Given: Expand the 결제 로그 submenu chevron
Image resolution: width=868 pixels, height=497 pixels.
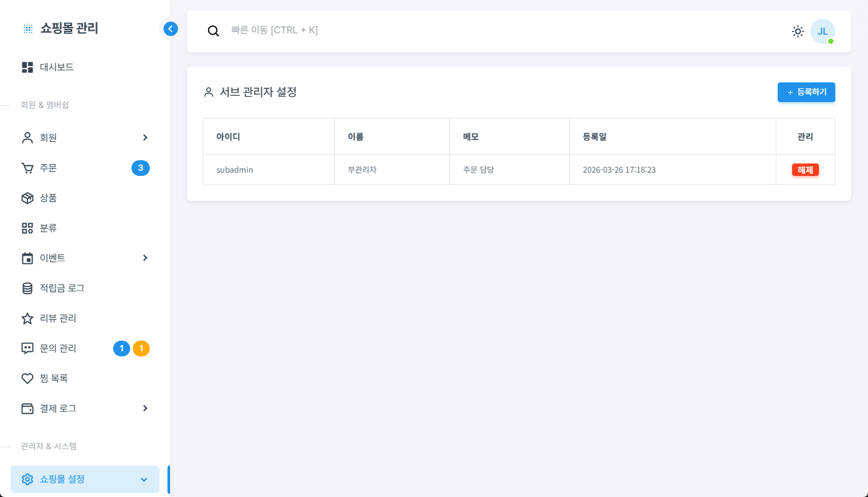Looking at the screenshot, I should 145,408.
